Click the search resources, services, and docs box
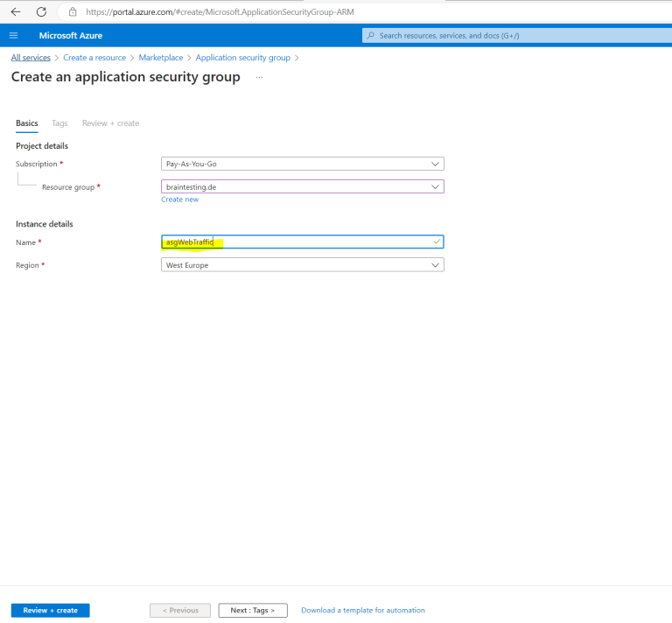 click(x=516, y=36)
